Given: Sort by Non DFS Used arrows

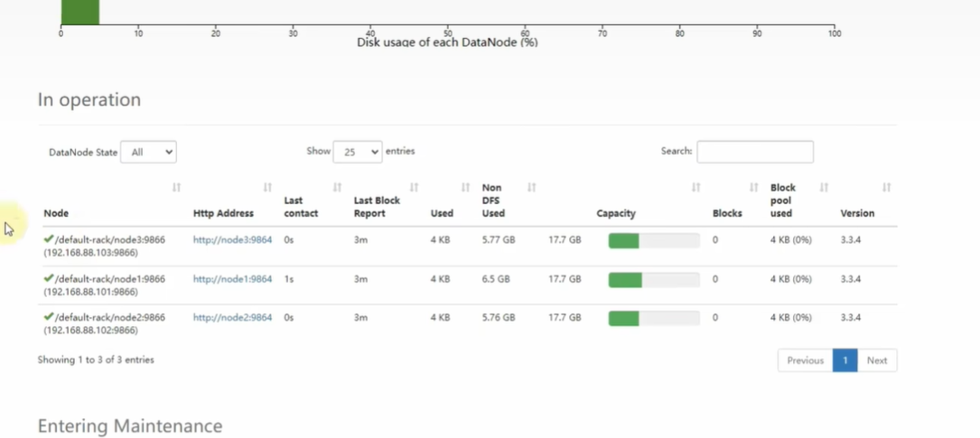Looking at the screenshot, I should 532,188.
